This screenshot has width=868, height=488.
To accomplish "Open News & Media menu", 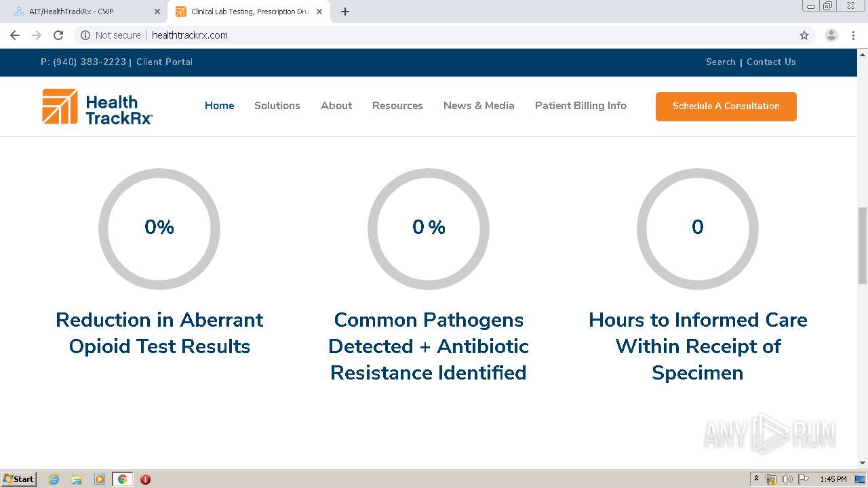I will tap(479, 106).
